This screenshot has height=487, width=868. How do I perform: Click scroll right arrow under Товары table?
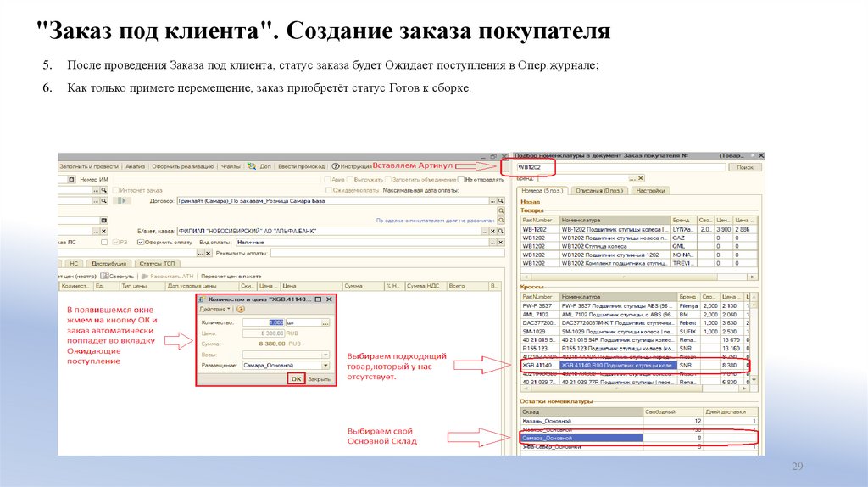click(x=752, y=277)
